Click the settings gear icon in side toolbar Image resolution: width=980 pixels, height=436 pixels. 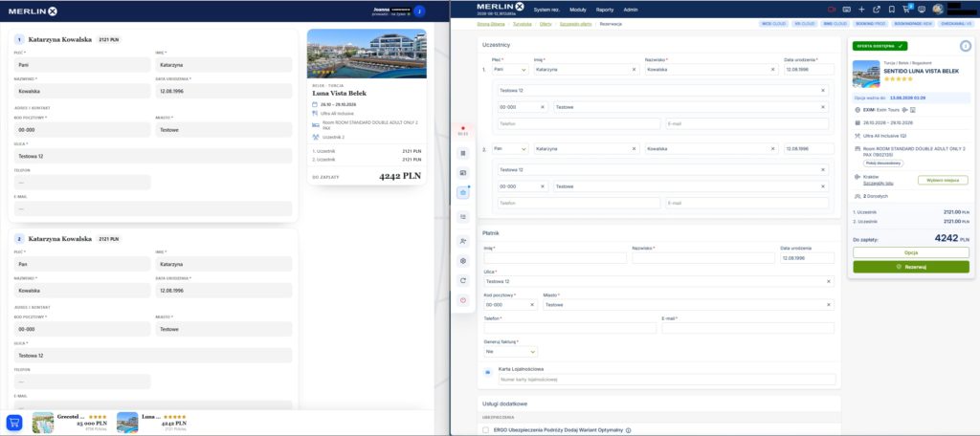click(x=463, y=260)
